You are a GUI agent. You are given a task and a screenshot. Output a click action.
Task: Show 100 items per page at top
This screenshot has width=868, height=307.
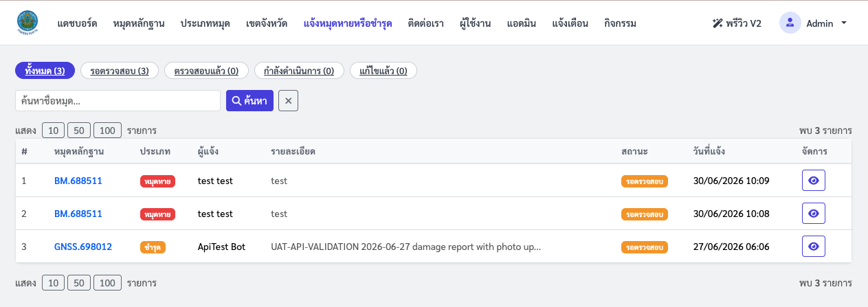point(108,130)
